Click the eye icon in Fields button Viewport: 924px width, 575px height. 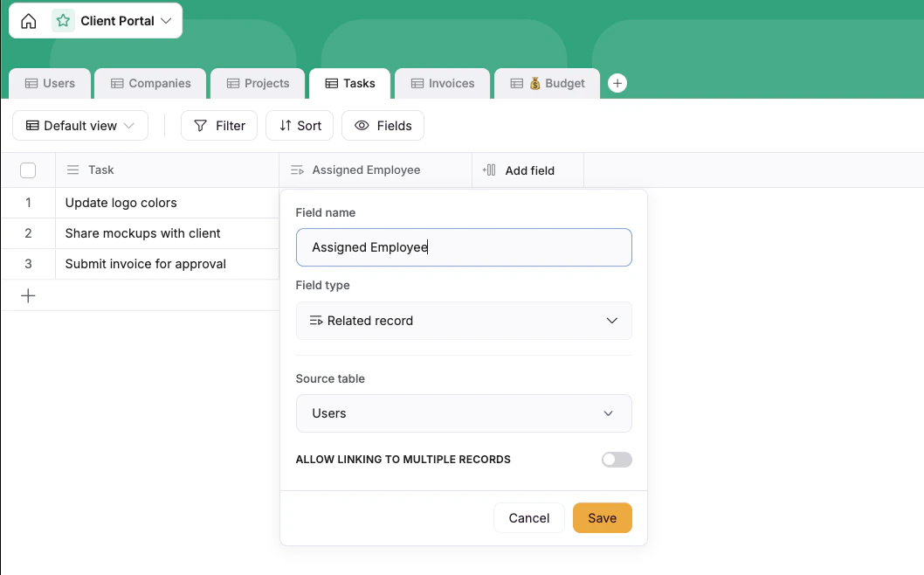click(362, 126)
